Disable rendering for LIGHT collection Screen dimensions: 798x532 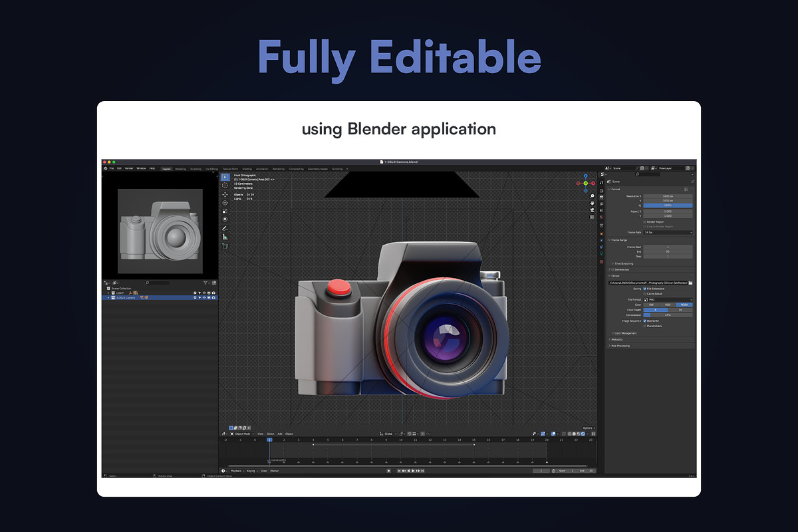(213, 293)
